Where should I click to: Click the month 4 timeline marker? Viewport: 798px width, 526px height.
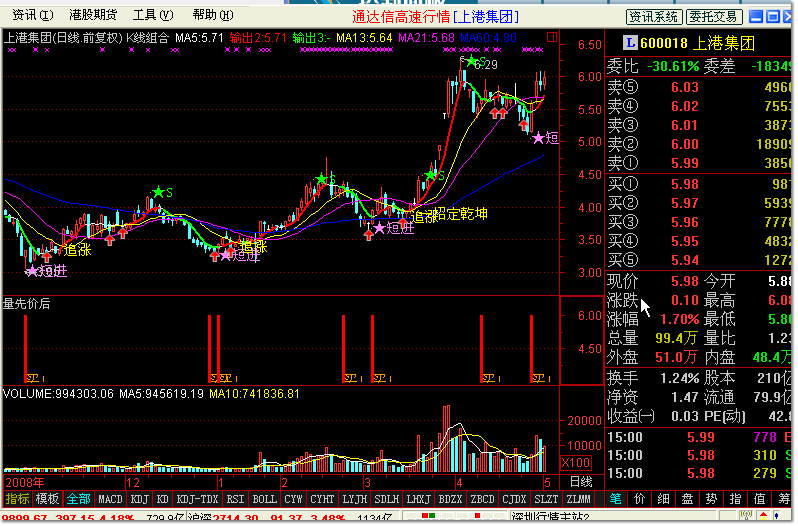click(x=459, y=482)
